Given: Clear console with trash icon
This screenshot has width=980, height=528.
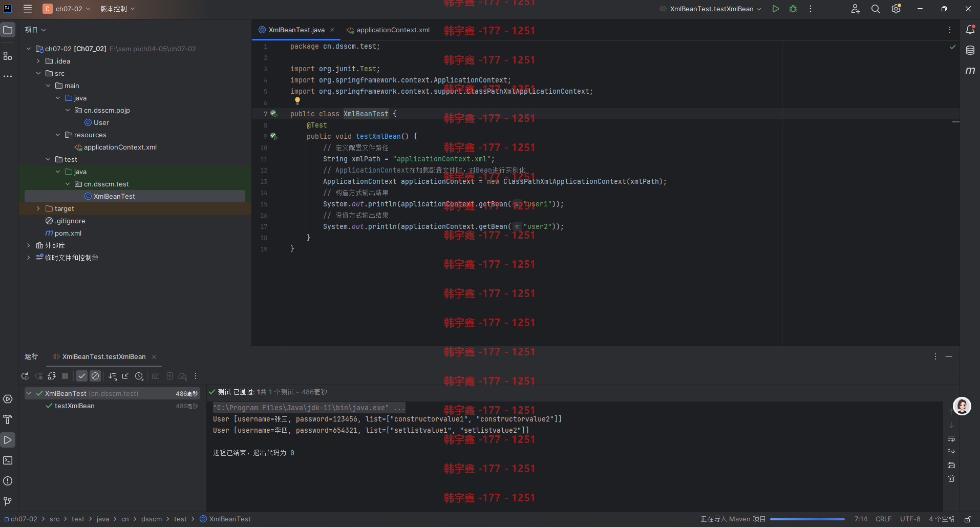Looking at the screenshot, I should coord(951,478).
